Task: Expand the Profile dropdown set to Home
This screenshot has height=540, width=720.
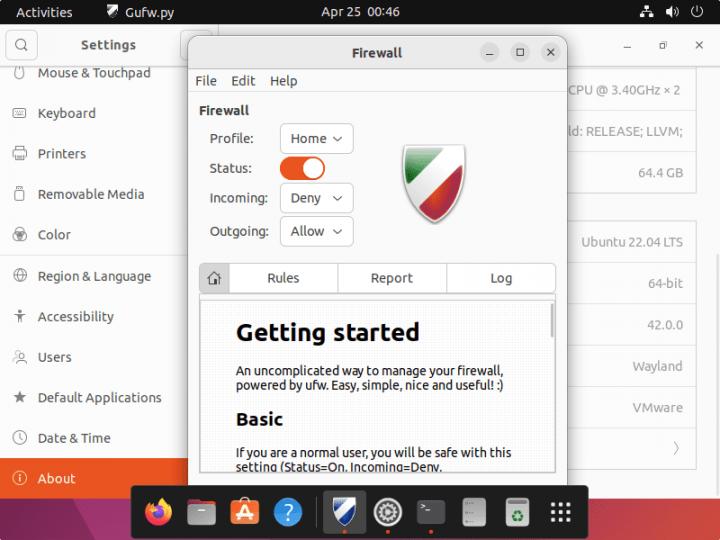Action: pyautogui.click(x=316, y=139)
